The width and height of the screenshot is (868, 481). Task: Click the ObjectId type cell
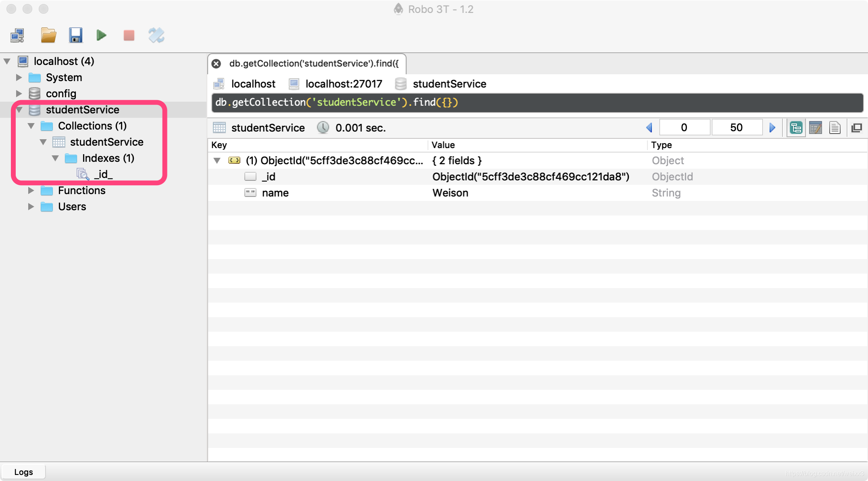point(672,177)
